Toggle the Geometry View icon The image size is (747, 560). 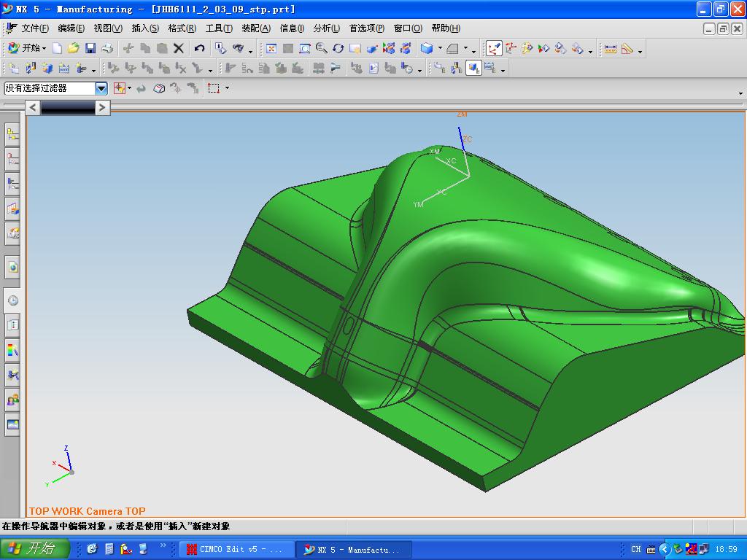pos(473,69)
